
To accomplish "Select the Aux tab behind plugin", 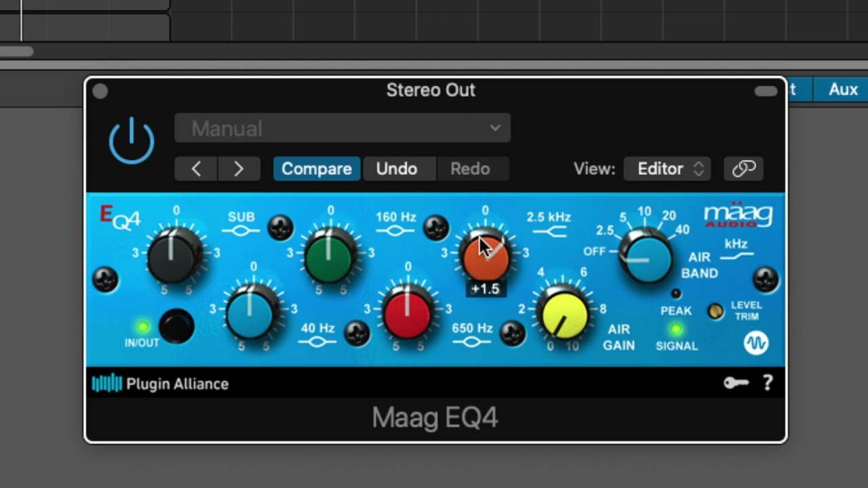I will click(843, 89).
